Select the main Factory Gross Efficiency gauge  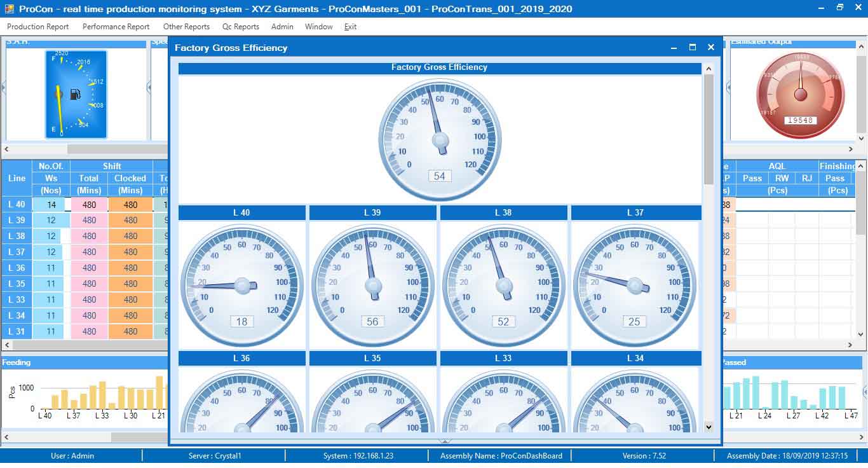click(440, 140)
